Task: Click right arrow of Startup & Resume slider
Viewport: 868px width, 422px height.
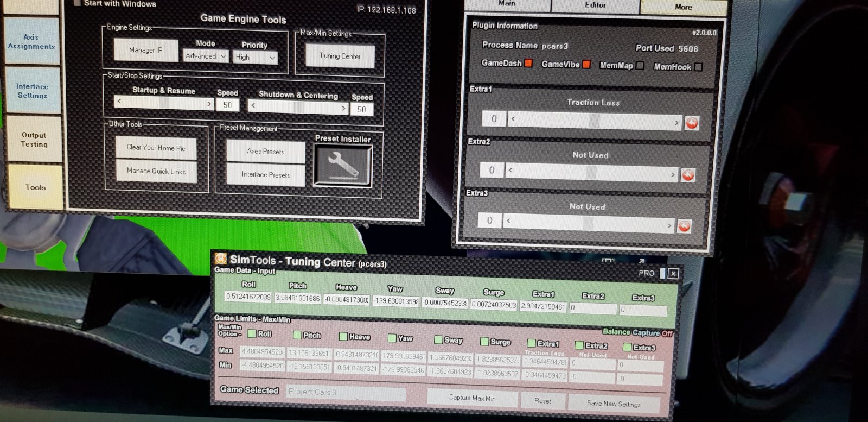Action: (209, 104)
